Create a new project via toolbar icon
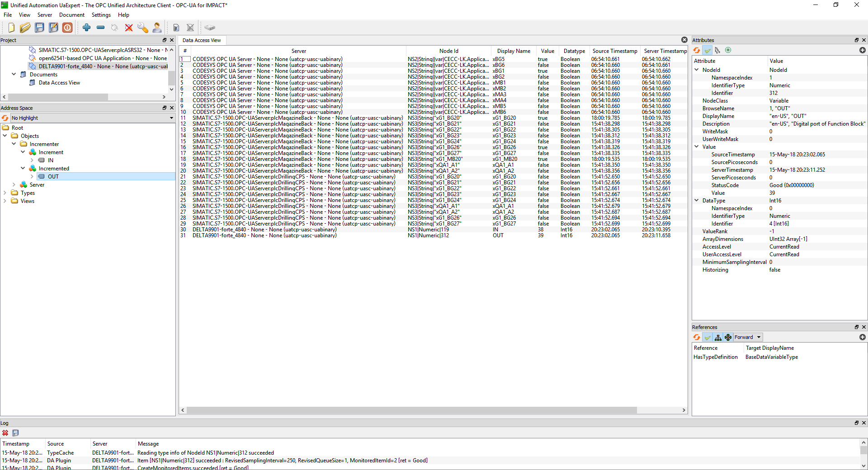The width and height of the screenshot is (868, 470). [11, 28]
